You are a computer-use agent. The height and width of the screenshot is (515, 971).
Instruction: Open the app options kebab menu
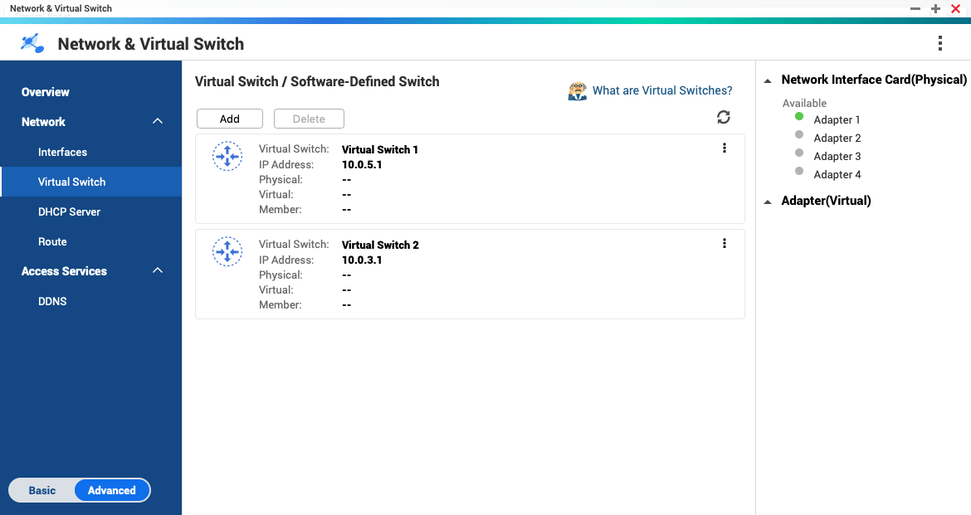tap(940, 43)
